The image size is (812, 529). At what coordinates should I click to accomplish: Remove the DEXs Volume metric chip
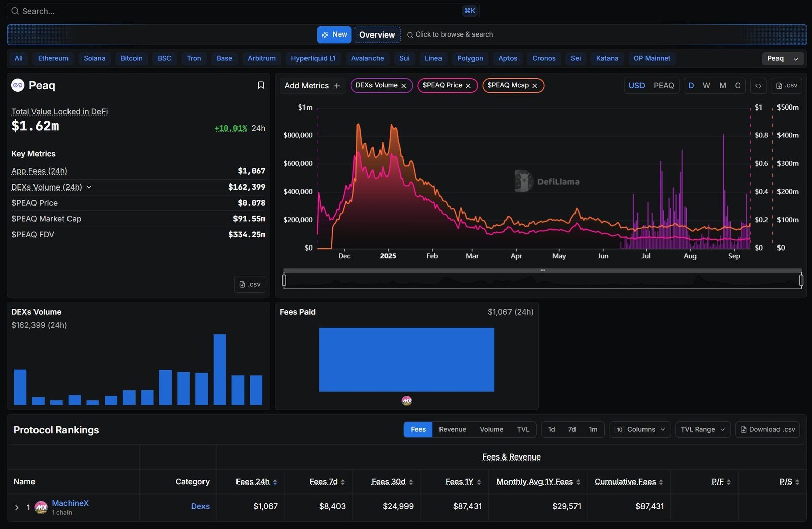[404, 85]
